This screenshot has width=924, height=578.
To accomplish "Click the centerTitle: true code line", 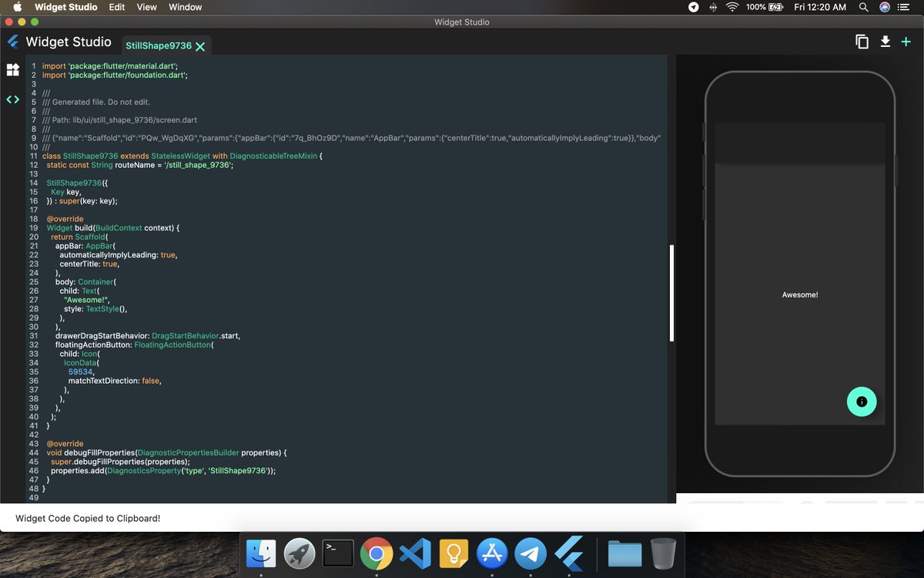I will click(89, 264).
